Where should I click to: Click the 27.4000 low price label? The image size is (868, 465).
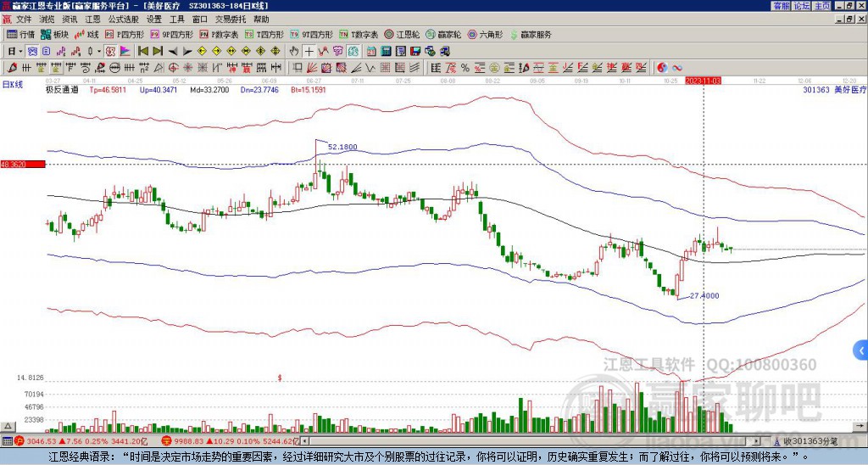tap(704, 296)
